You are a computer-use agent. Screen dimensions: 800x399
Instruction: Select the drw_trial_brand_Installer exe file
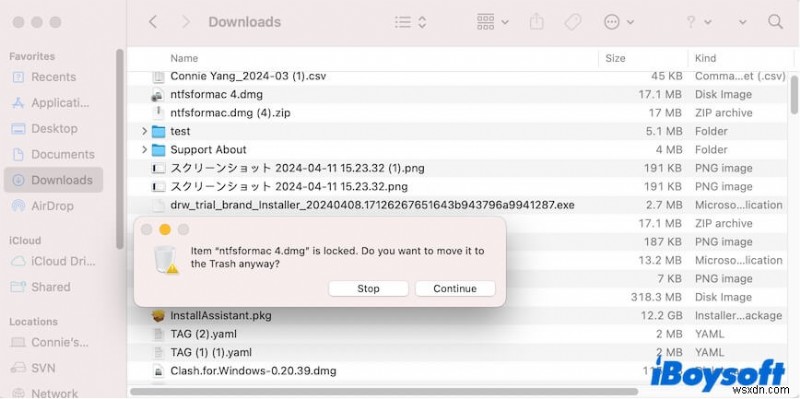[x=372, y=205]
